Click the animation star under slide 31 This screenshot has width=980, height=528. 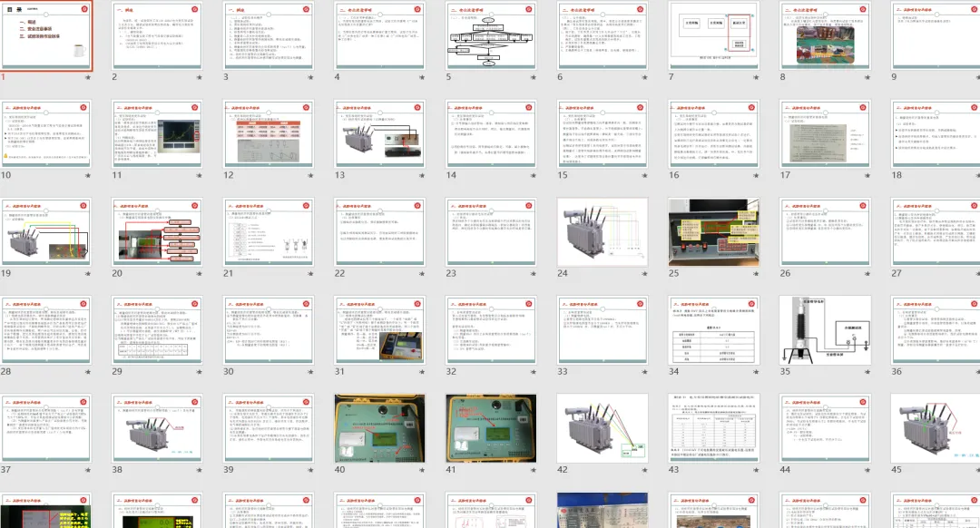[422, 372]
